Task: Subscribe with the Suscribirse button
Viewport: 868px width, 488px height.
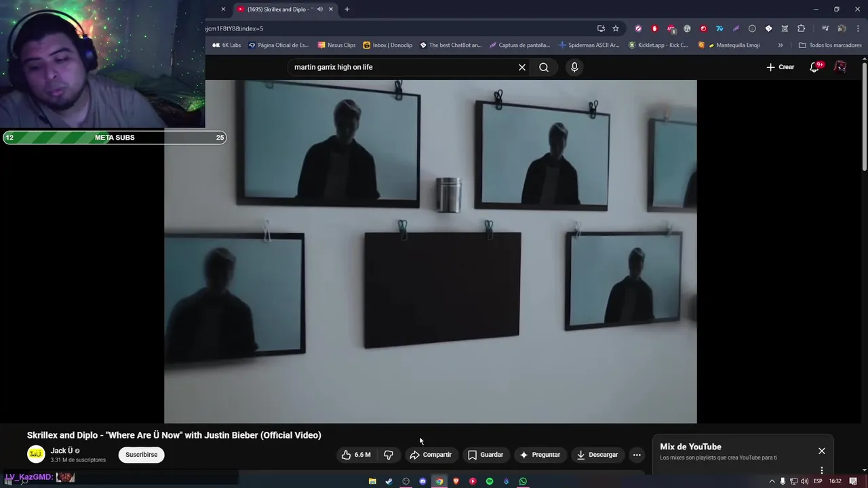Action: coord(142,455)
